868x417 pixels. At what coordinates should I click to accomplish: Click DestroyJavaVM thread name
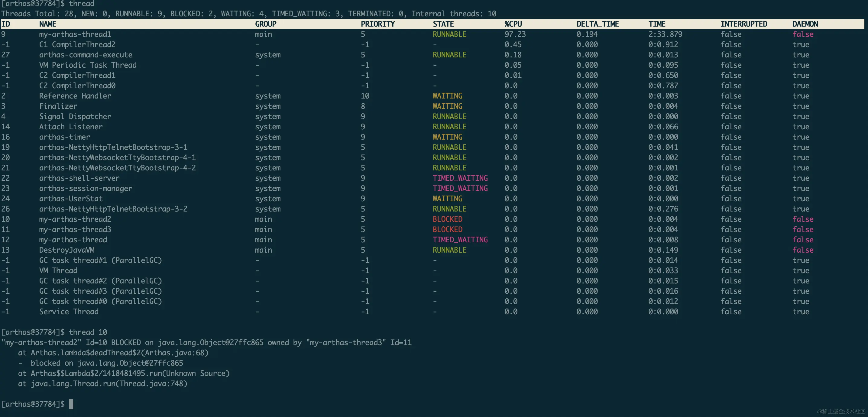point(67,250)
